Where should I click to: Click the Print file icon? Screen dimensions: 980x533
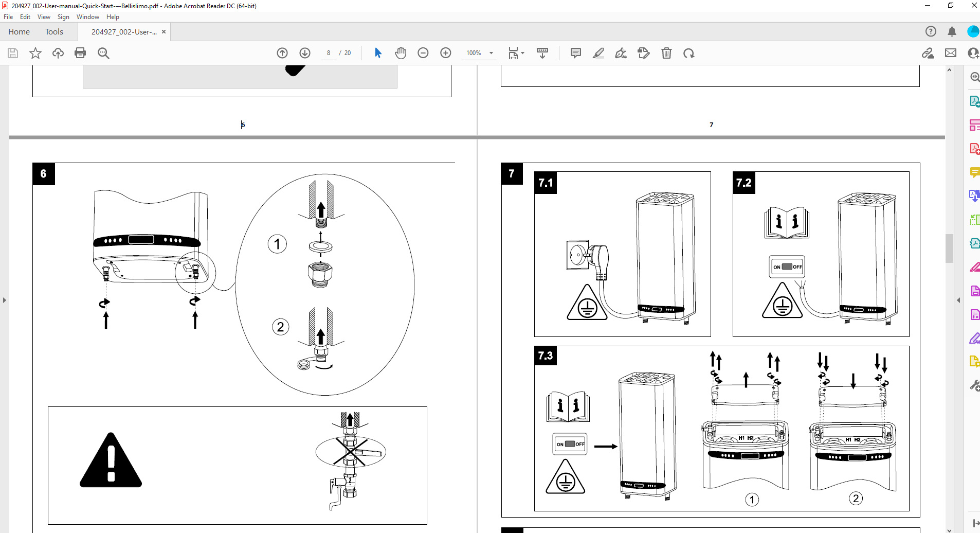pos(80,53)
